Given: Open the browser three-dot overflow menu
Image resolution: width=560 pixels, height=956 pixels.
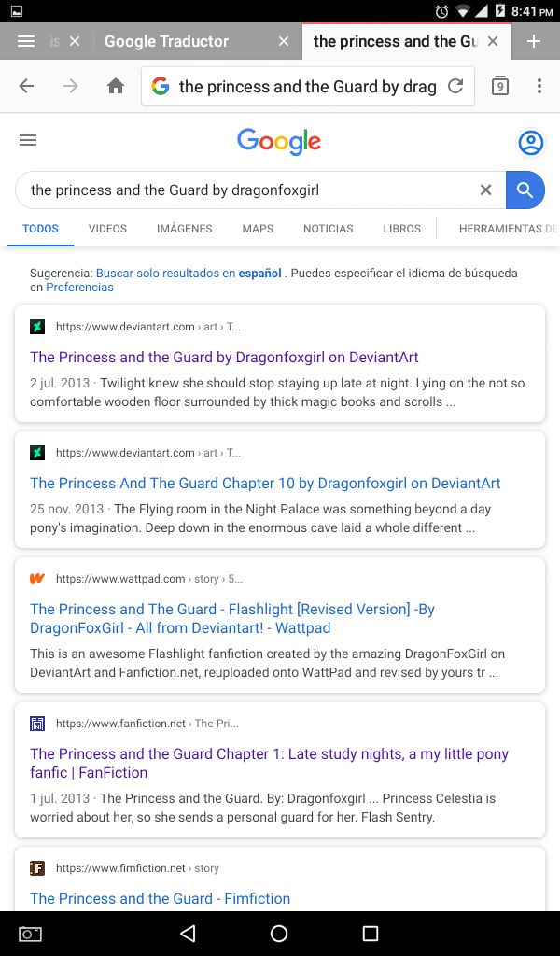Looking at the screenshot, I should tap(539, 87).
